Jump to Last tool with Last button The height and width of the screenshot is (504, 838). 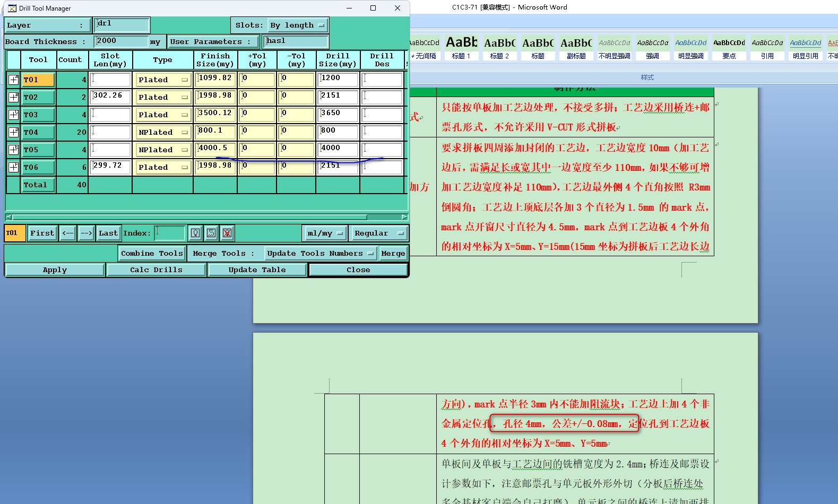(x=108, y=233)
